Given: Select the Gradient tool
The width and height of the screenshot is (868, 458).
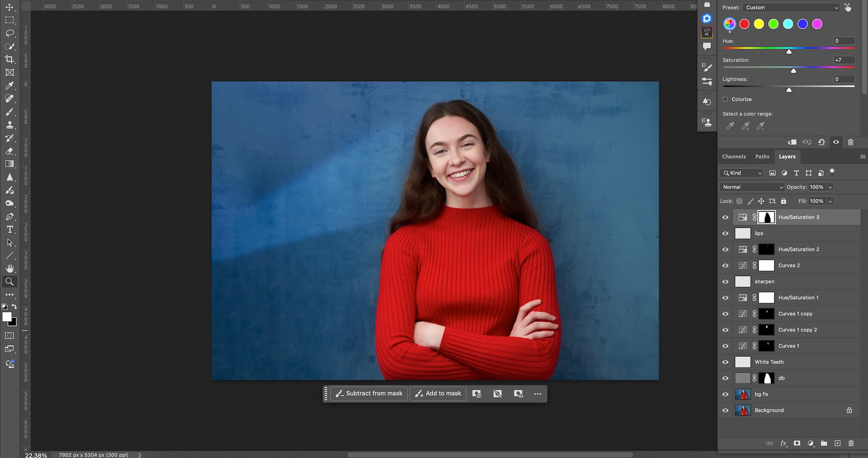Looking at the screenshot, I should click(9, 164).
